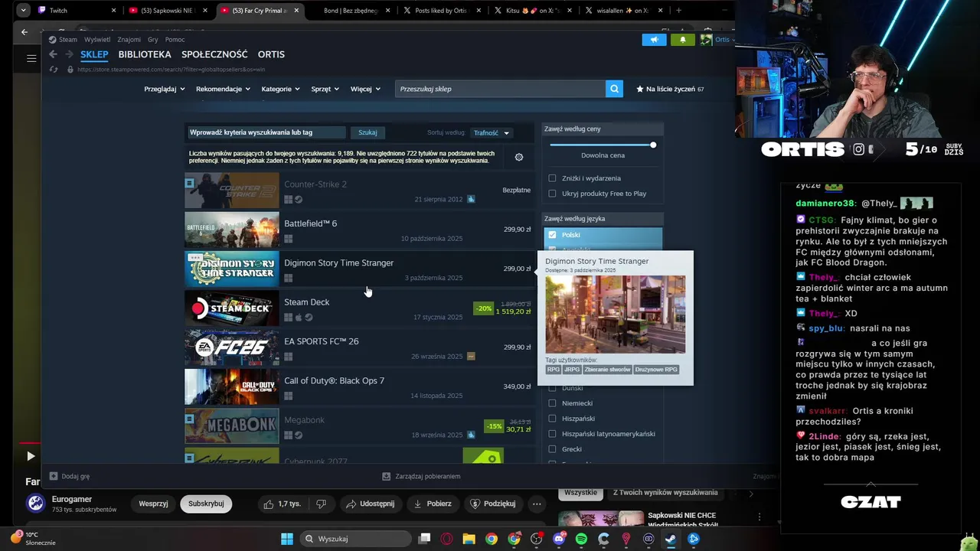The height and width of the screenshot is (551, 980).
Task: Open Spotify from taskbar
Action: pos(581,539)
